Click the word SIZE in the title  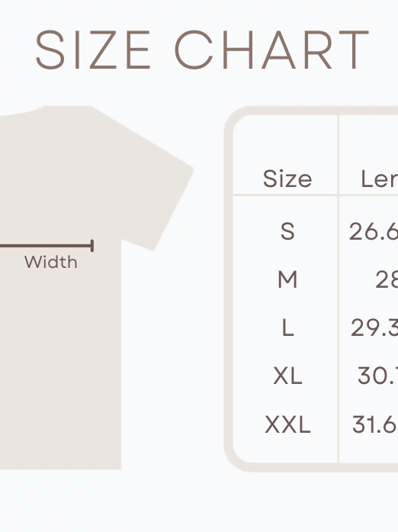tap(93, 50)
